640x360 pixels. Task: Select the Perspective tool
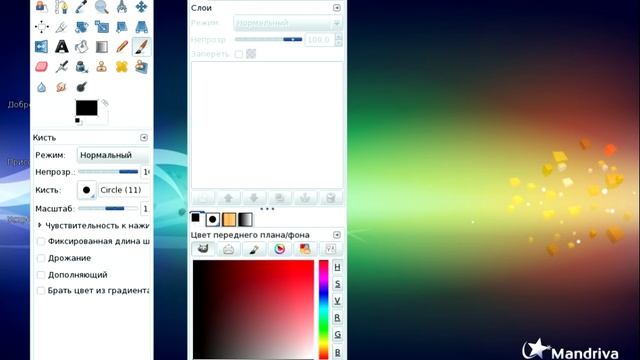141,27
